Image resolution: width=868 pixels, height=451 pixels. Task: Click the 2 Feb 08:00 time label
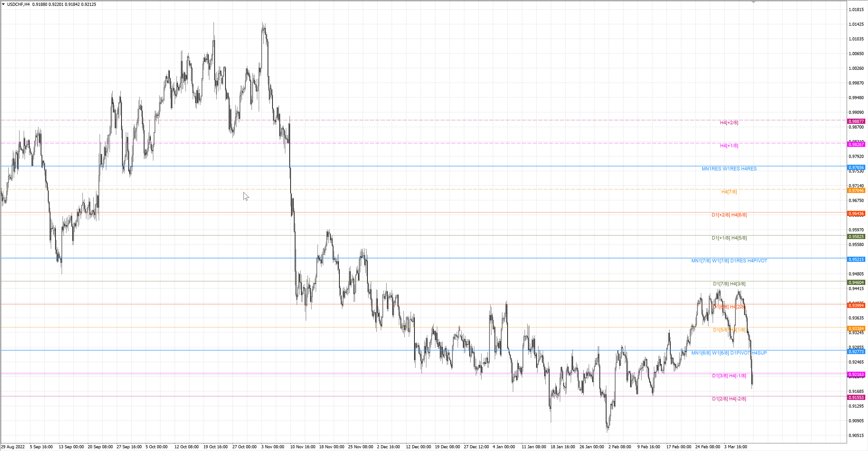(620, 447)
